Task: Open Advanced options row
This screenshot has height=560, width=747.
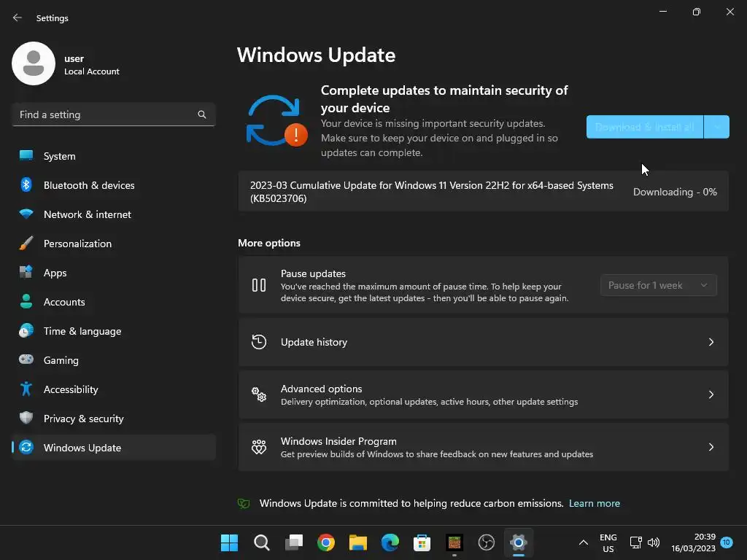Action: point(484,394)
